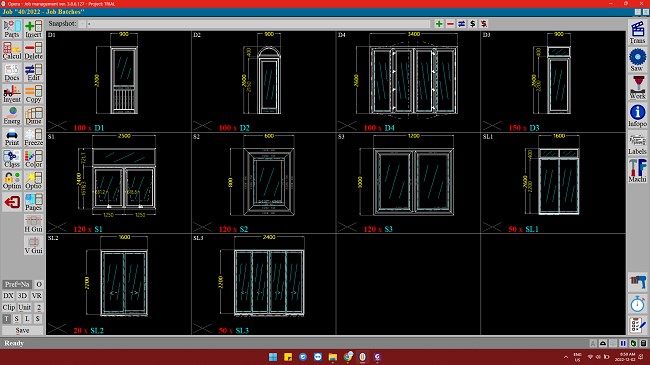Toggle the 3D view button

click(22, 296)
